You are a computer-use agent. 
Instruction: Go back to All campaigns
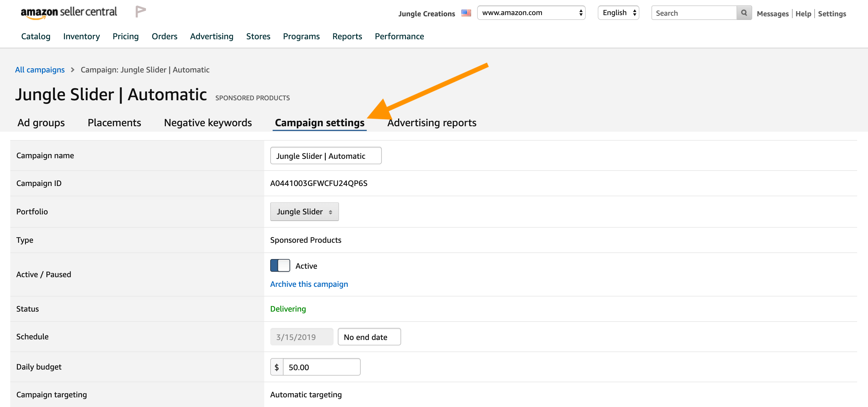pyautogui.click(x=40, y=70)
